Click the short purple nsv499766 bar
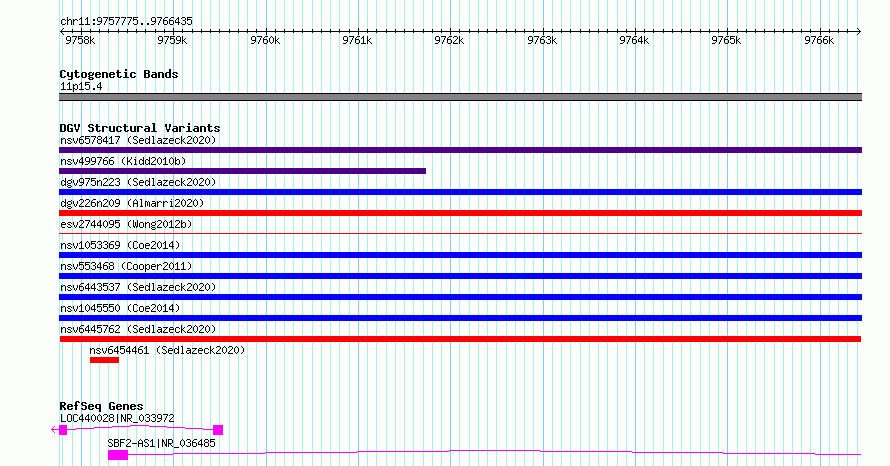Screen dimensions: 890x466 click(x=242, y=171)
